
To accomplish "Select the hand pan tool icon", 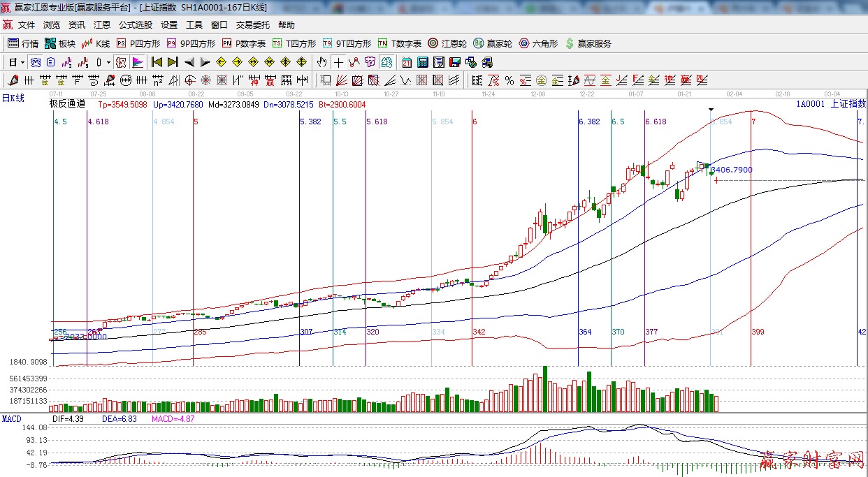I will tap(321, 62).
